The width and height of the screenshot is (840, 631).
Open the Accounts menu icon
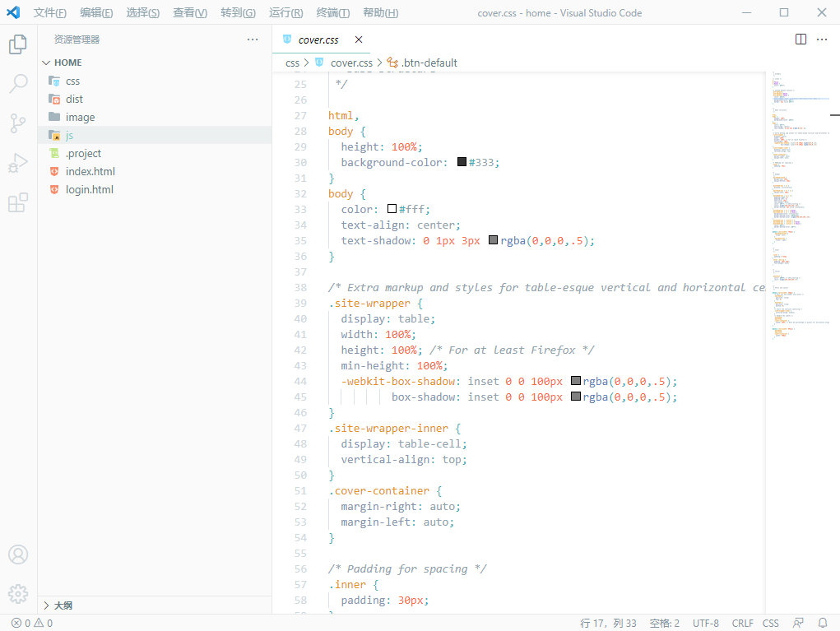click(18, 554)
